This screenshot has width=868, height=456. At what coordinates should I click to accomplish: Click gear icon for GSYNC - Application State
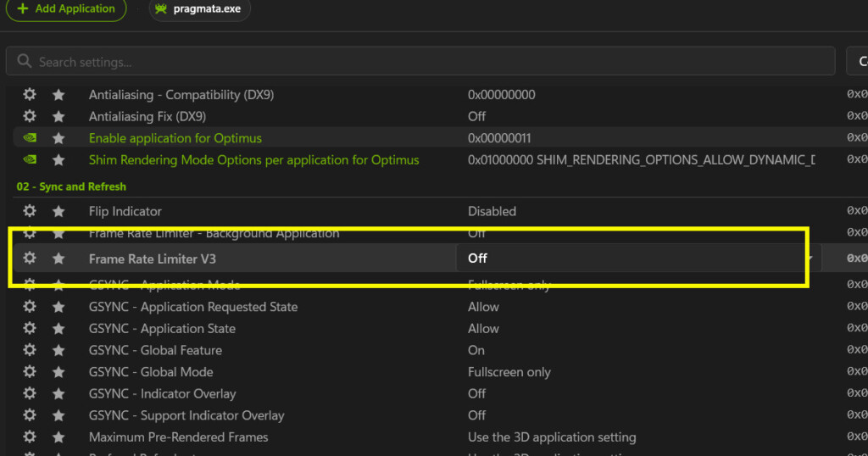(30, 328)
